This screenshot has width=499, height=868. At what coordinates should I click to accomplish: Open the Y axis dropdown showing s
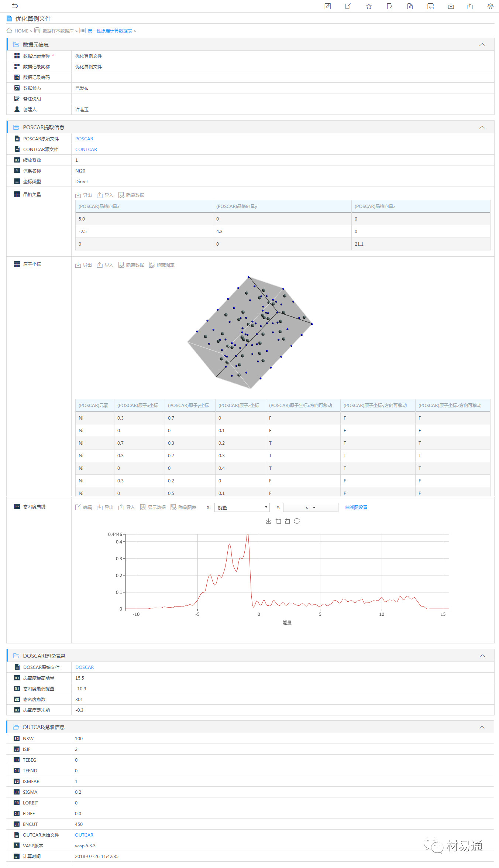click(x=310, y=508)
